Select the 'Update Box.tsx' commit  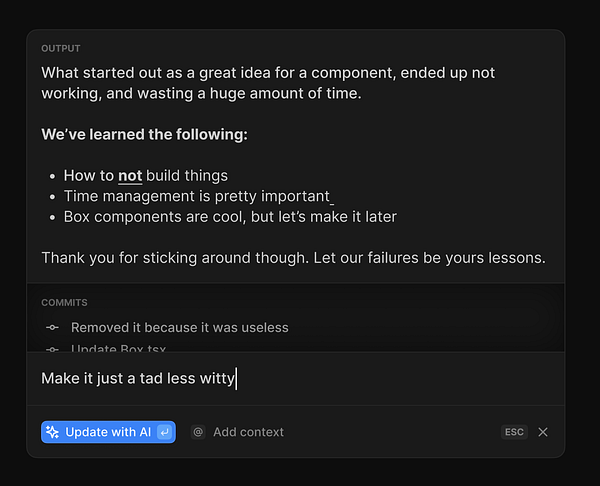coord(118,349)
